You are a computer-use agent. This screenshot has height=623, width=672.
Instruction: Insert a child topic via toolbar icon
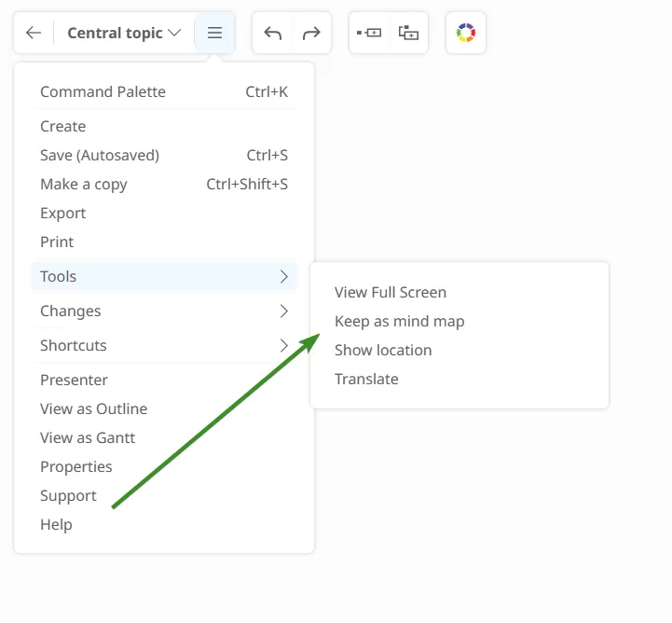point(408,33)
